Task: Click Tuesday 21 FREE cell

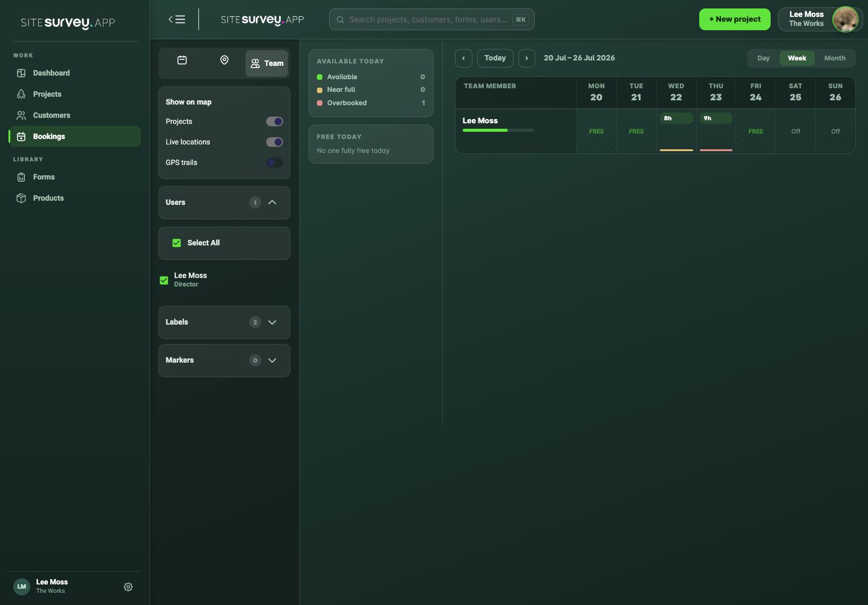Action: tap(636, 131)
